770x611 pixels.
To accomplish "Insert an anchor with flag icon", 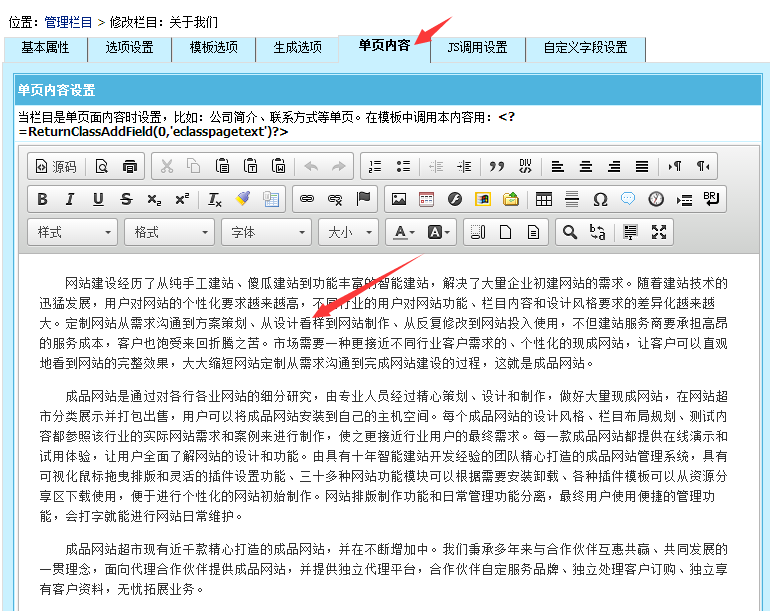I will [x=363, y=199].
